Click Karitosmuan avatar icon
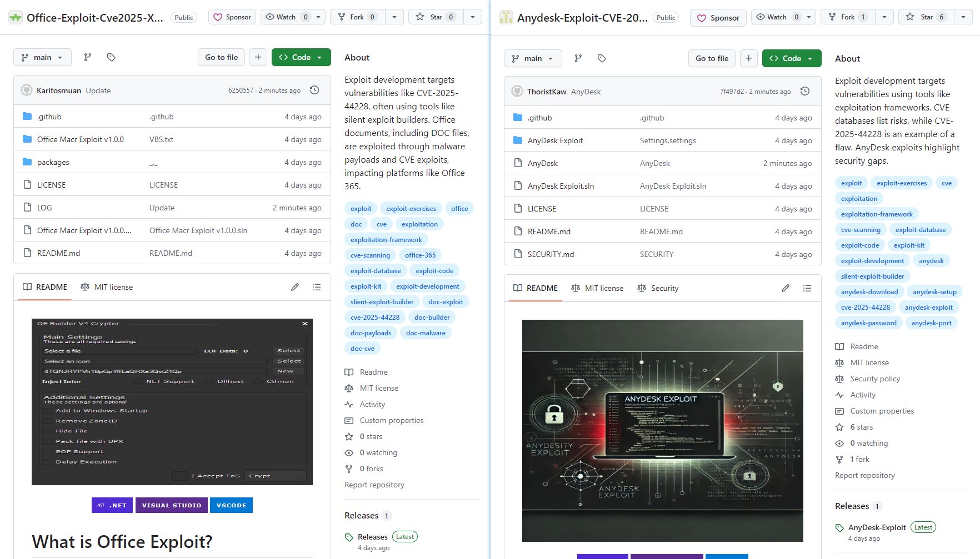 click(27, 90)
